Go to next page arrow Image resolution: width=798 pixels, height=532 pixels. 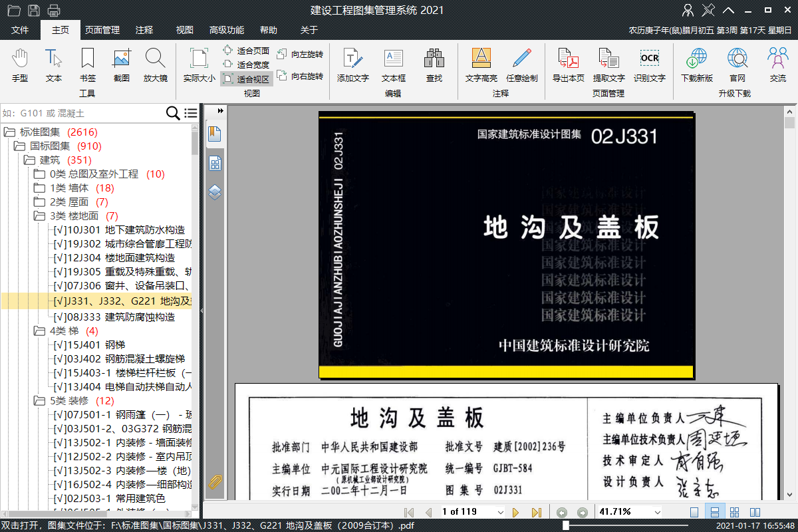[515, 512]
